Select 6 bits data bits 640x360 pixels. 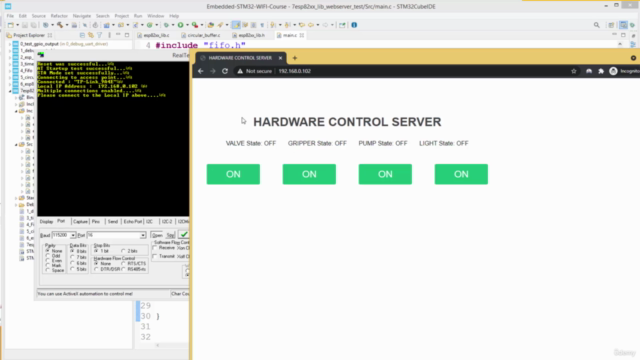[72, 263]
